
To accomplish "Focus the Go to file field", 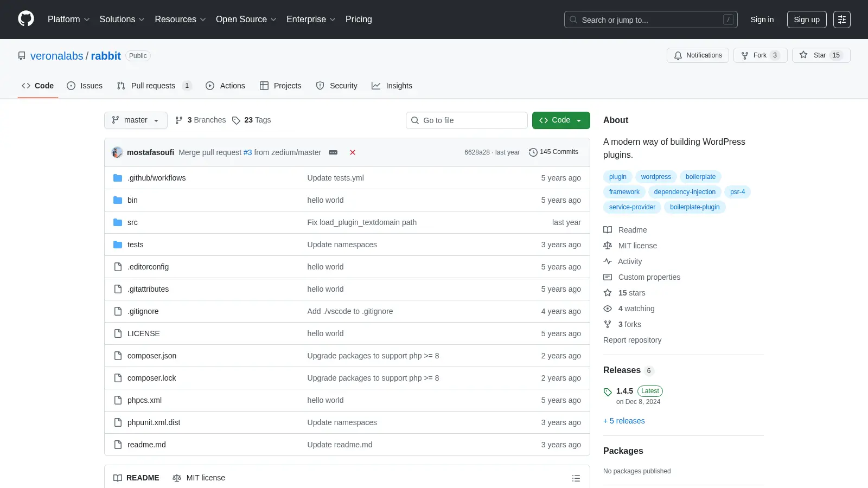I will coord(467,120).
